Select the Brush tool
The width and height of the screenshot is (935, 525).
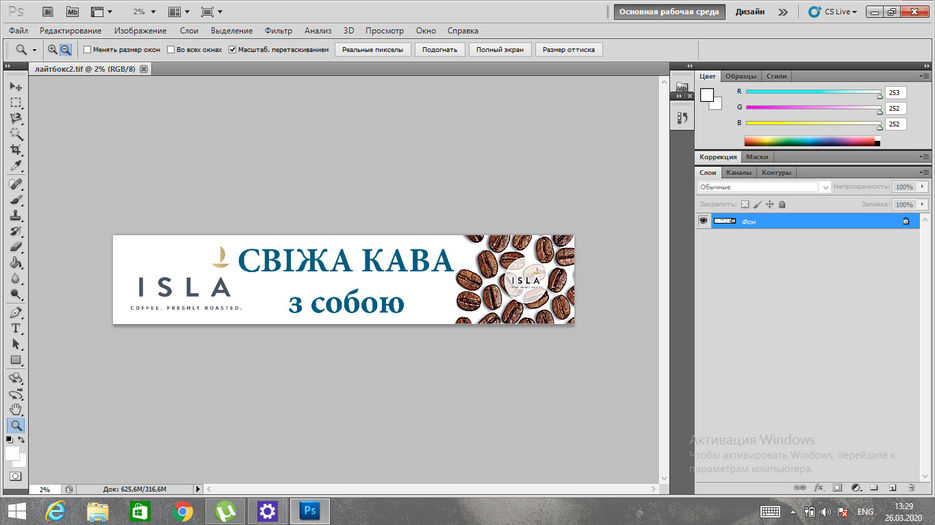click(16, 200)
